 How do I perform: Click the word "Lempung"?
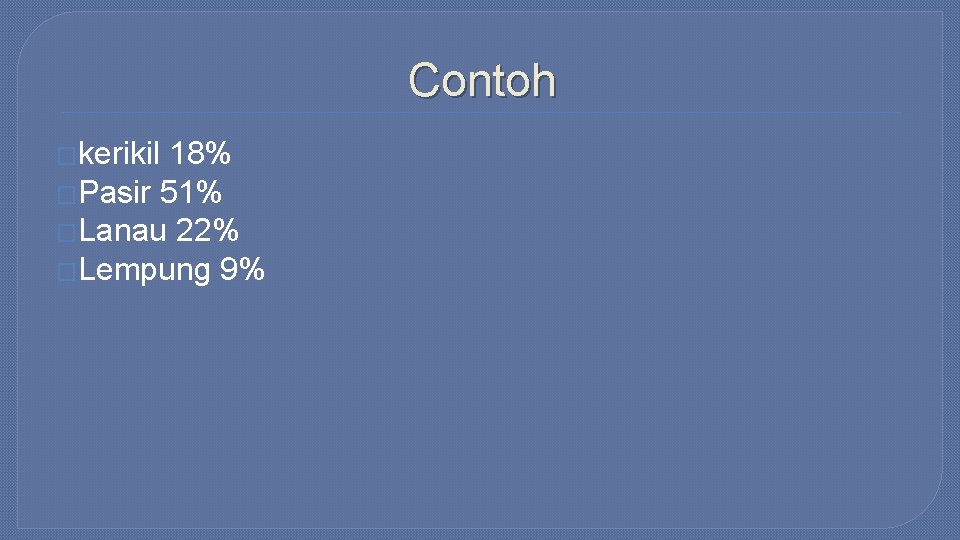(144, 270)
